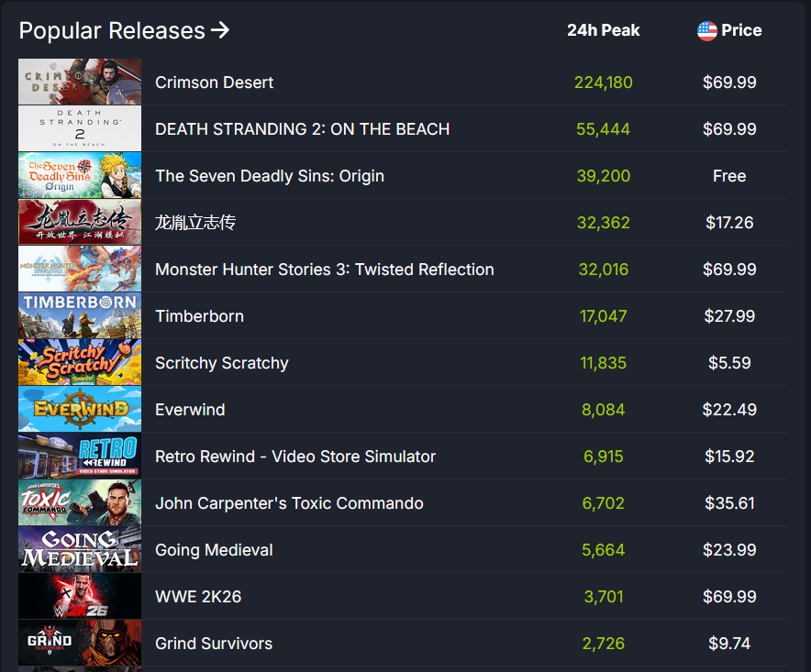Click the Price column header text
The image size is (811, 672).
[x=741, y=30]
